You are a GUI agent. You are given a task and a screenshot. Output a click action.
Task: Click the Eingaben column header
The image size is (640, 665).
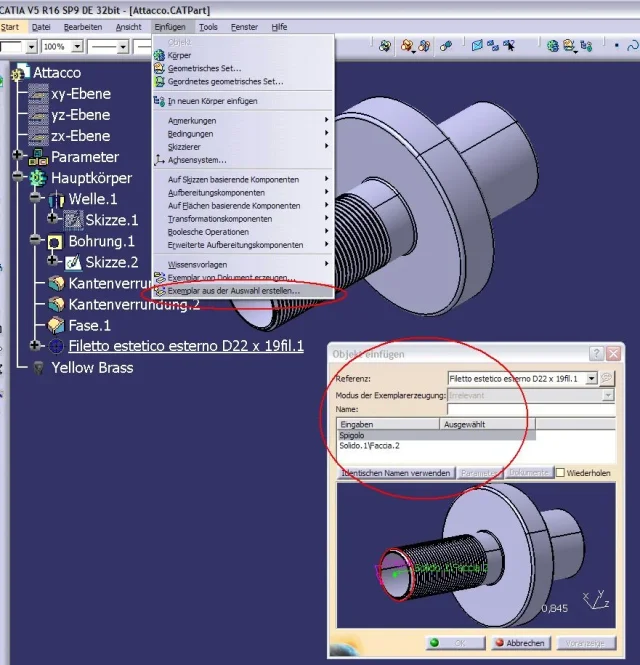click(388, 424)
